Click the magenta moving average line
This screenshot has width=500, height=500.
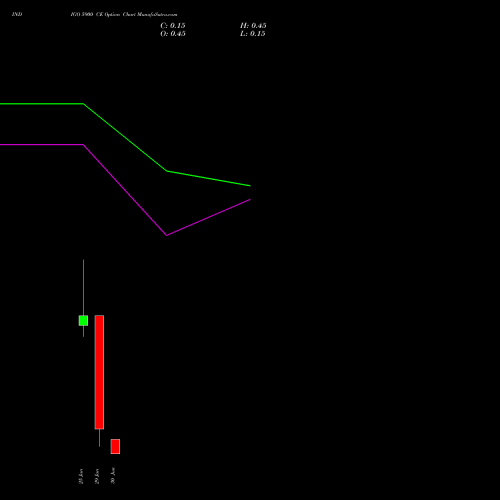(x=125, y=190)
